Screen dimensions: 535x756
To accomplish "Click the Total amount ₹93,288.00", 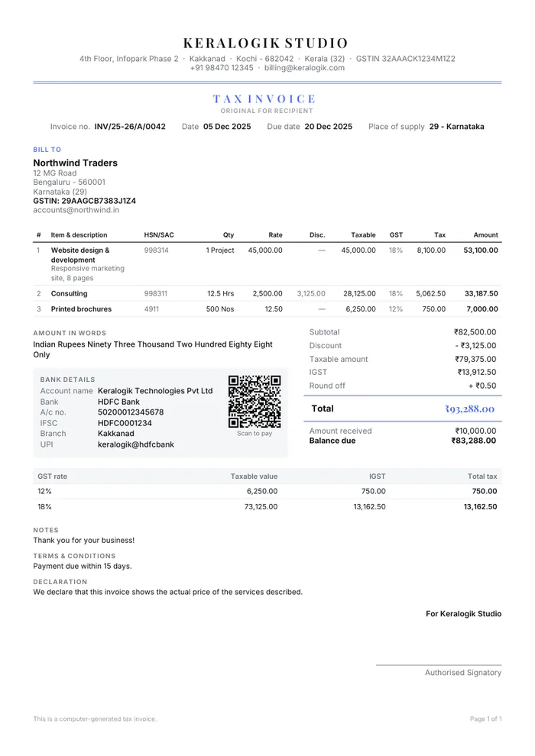I will tap(470, 409).
